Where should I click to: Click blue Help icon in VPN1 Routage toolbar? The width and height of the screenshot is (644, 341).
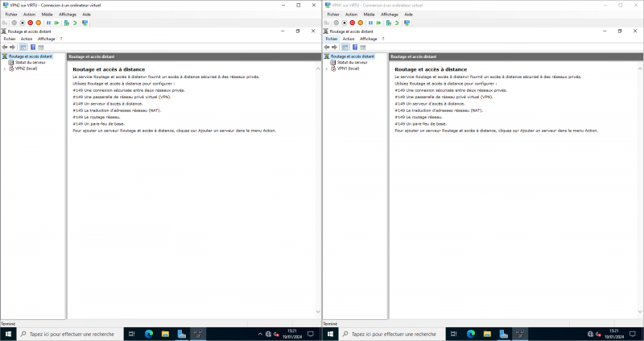coord(355,48)
